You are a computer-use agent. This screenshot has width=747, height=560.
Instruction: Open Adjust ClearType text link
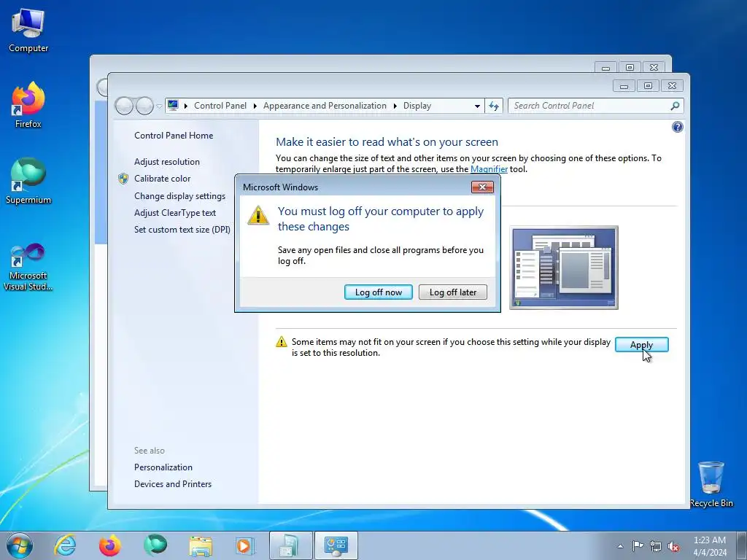[175, 212]
